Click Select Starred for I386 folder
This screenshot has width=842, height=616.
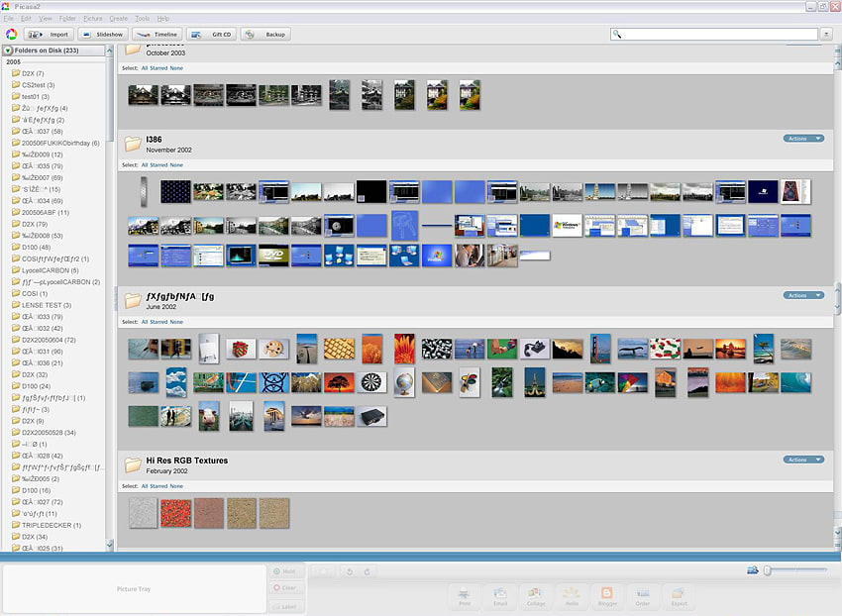158,164
